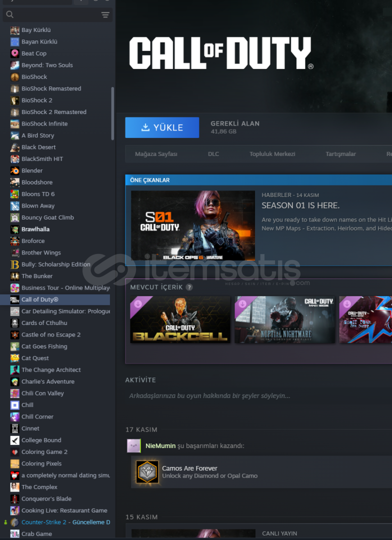The image size is (392, 540).
Task: Click the Cinnet game icon
Action: [x=15, y=428]
